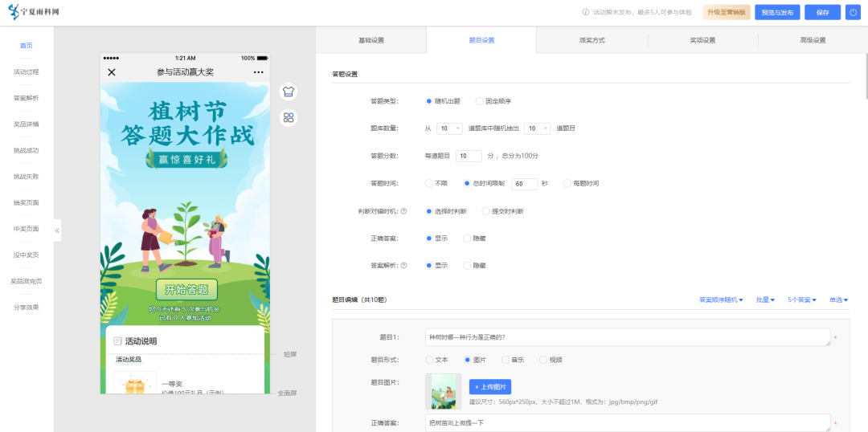Screen dimensions: 868x432
Task: Click the total time limit seconds field
Action: click(525, 184)
